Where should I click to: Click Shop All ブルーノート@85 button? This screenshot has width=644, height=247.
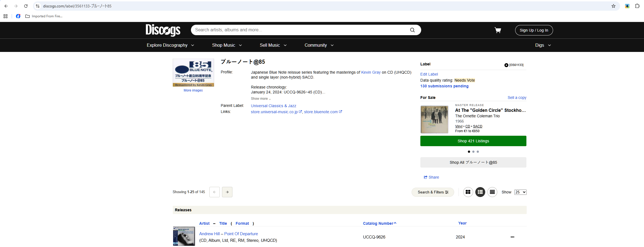[473, 162]
